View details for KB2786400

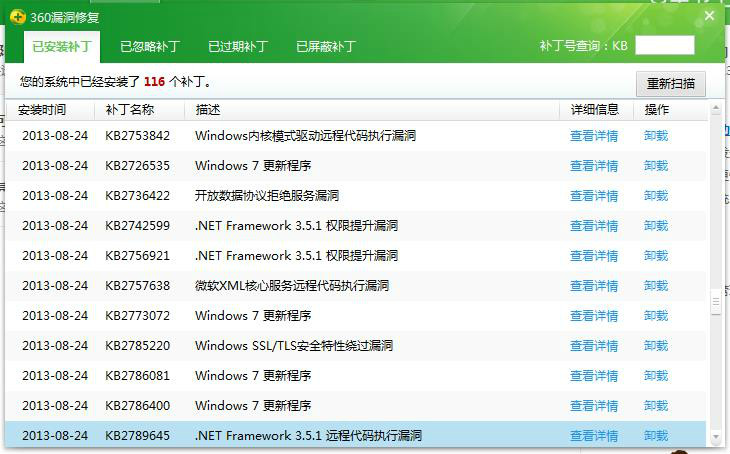(594, 406)
